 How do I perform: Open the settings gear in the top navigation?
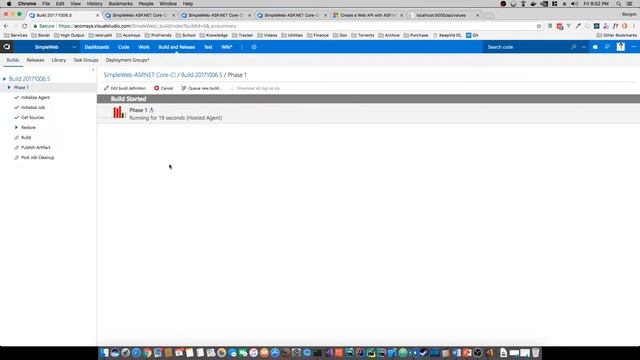[x=254, y=47]
